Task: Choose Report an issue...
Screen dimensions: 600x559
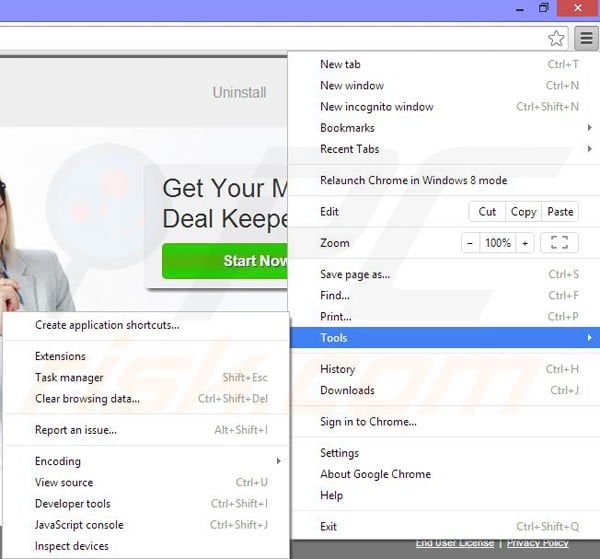Action: tap(145, 430)
